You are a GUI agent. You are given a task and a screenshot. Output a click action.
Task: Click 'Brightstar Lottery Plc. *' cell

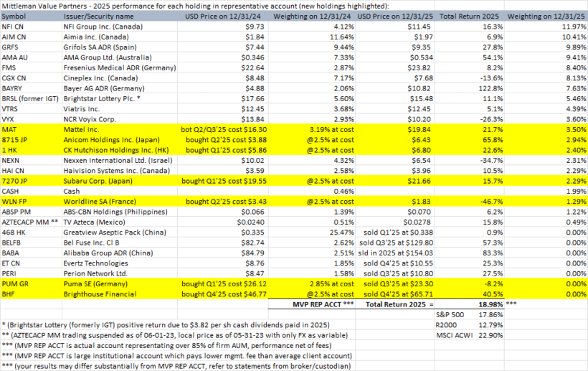(x=120, y=98)
